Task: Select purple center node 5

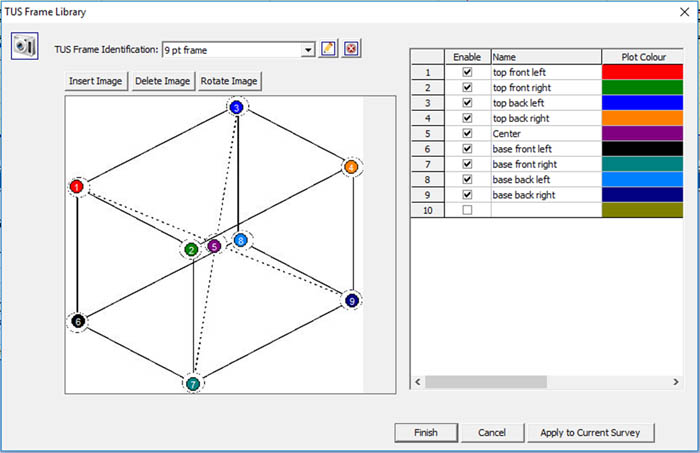Action: tap(214, 246)
